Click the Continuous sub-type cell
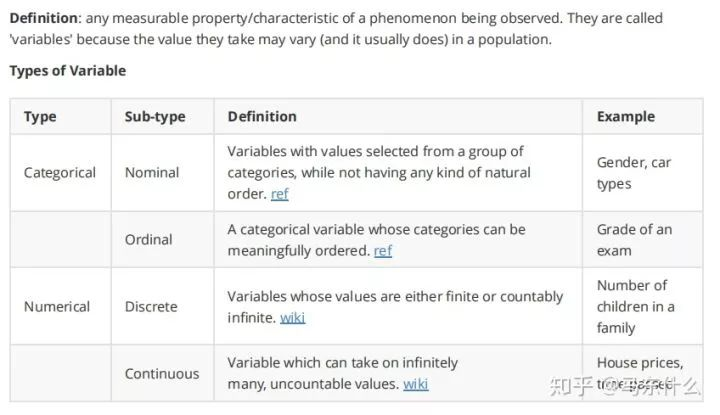Viewport: 720px width, 415px height. pos(162,373)
